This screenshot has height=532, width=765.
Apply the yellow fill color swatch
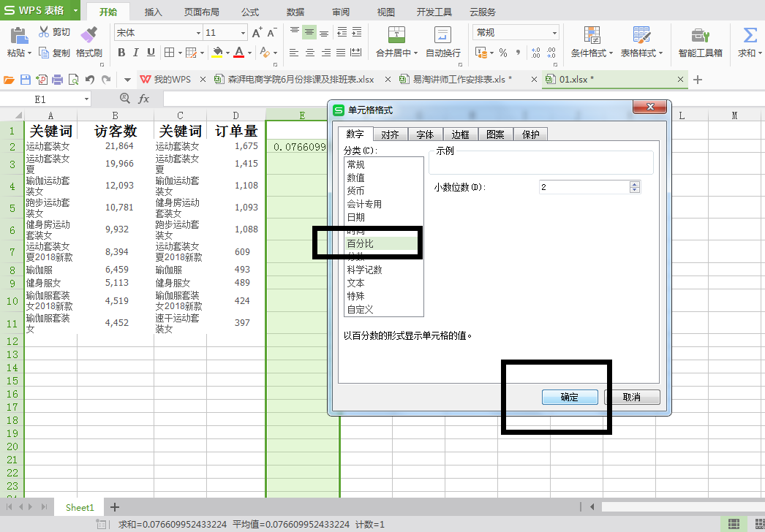(217, 53)
